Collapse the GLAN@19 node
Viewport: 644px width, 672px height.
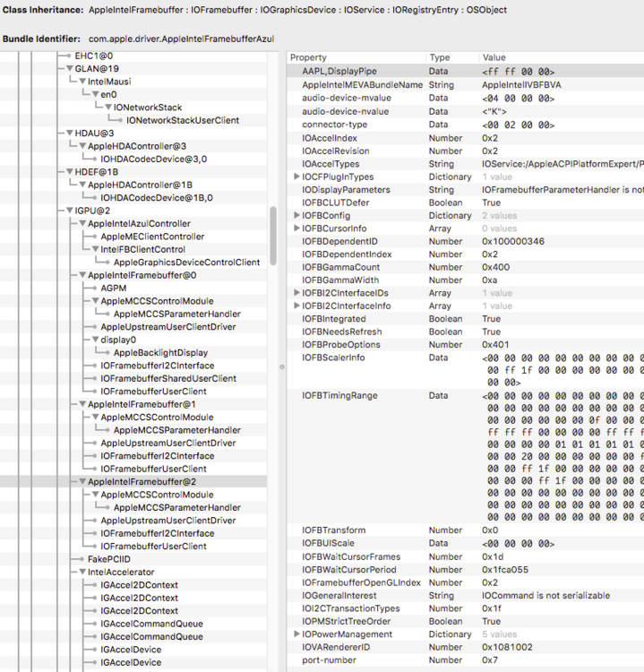click(x=69, y=68)
